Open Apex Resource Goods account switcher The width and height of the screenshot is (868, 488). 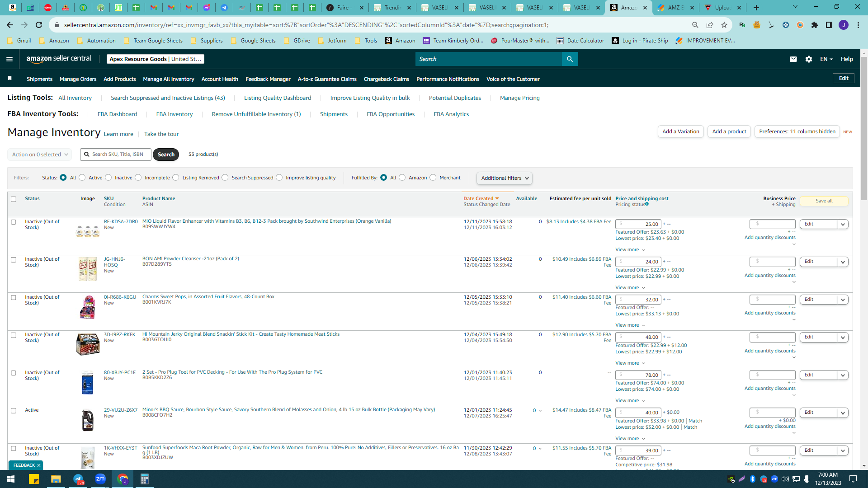(156, 59)
